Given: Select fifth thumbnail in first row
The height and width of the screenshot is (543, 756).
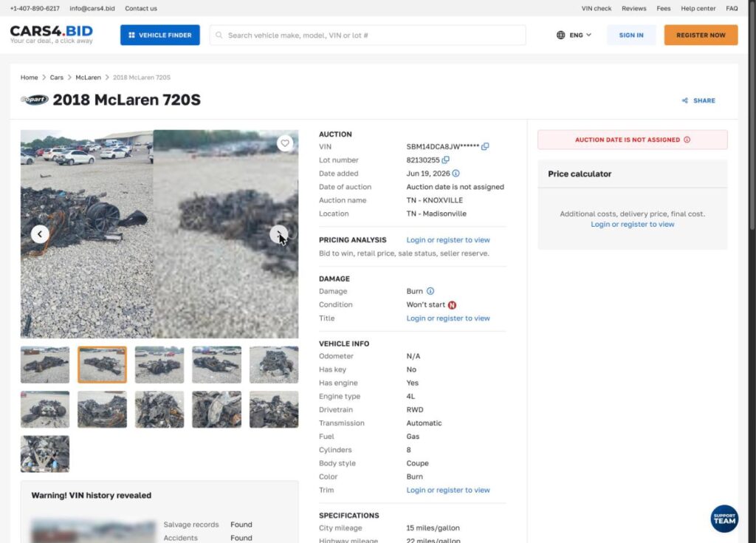Looking at the screenshot, I should [x=274, y=365].
